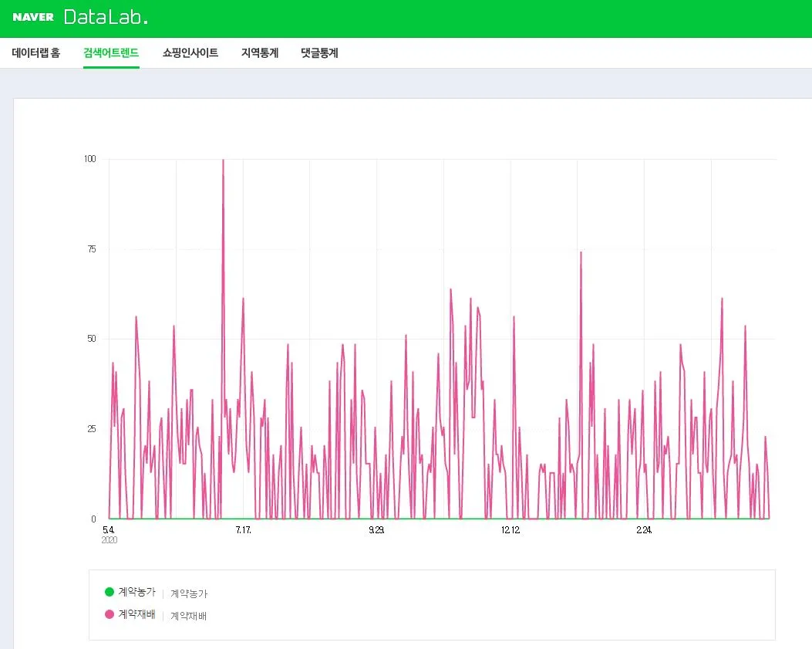812x649 pixels.
Task: Go to 데이터랩 홈 tab
Action: [36, 53]
